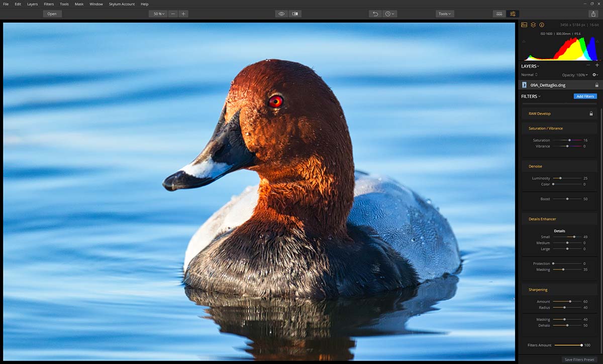Click the Add Filters button

point(585,96)
